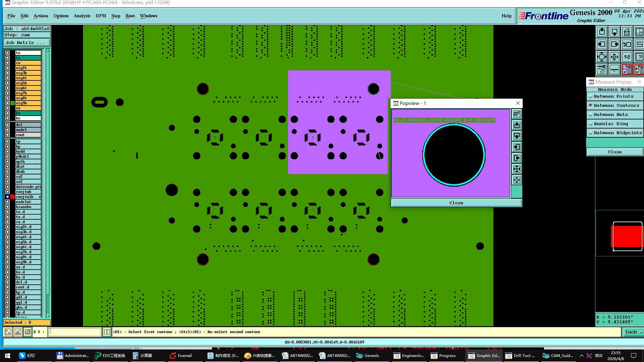Viewport: 644px width, 362px height.
Task: Click the wrench and palette display settings icon
Action: click(602, 69)
